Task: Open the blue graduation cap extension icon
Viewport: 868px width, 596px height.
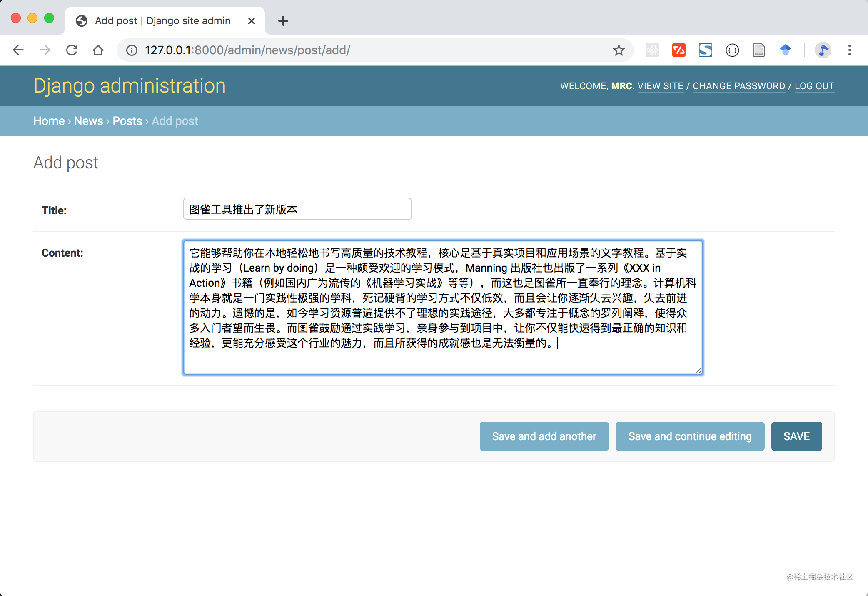Action: click(x=786, y=50)
